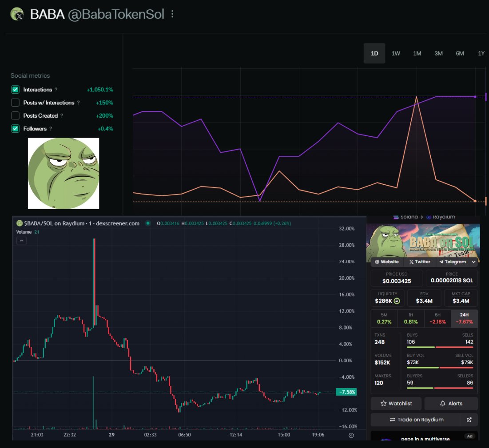Select the 5M price change tab

tap(384, 318)
